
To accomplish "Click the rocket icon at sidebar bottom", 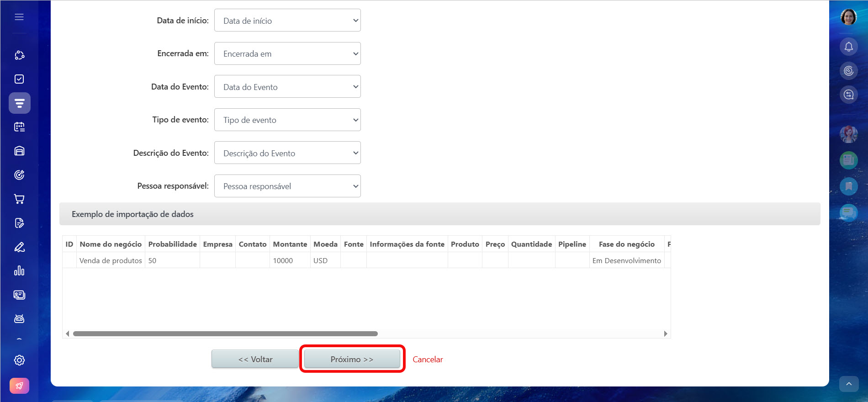I will 19,386.
